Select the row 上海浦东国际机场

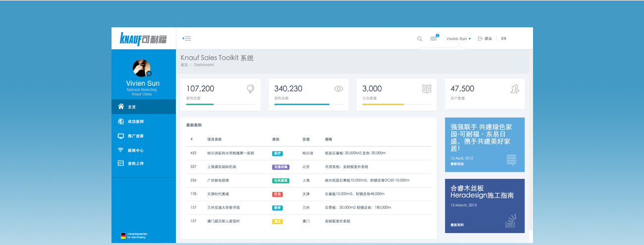(x=309, y=167)
